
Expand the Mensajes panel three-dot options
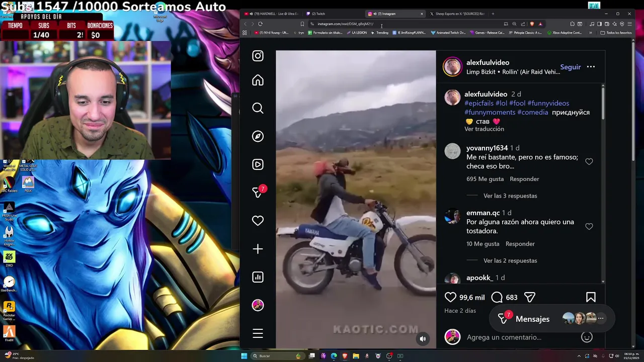[x=600, y=318]
